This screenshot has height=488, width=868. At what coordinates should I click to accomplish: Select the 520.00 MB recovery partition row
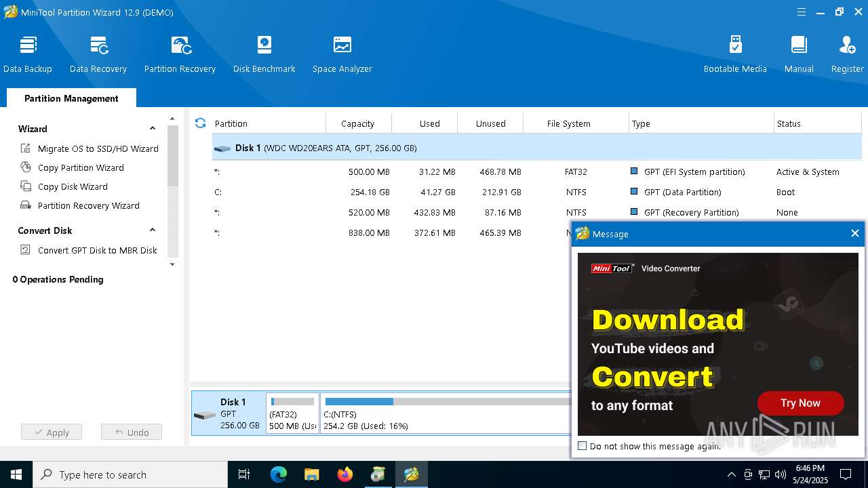537,212
